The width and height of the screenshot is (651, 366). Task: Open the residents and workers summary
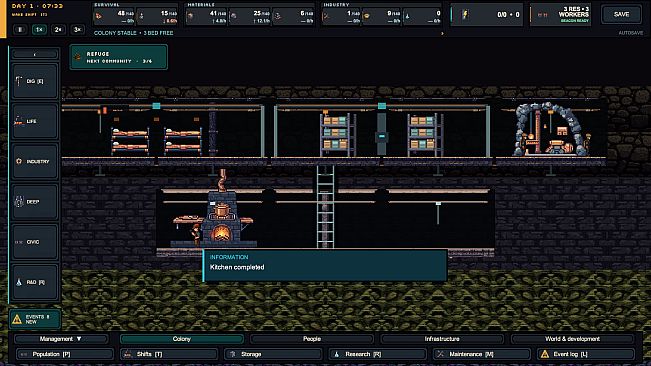click(561, 15)
